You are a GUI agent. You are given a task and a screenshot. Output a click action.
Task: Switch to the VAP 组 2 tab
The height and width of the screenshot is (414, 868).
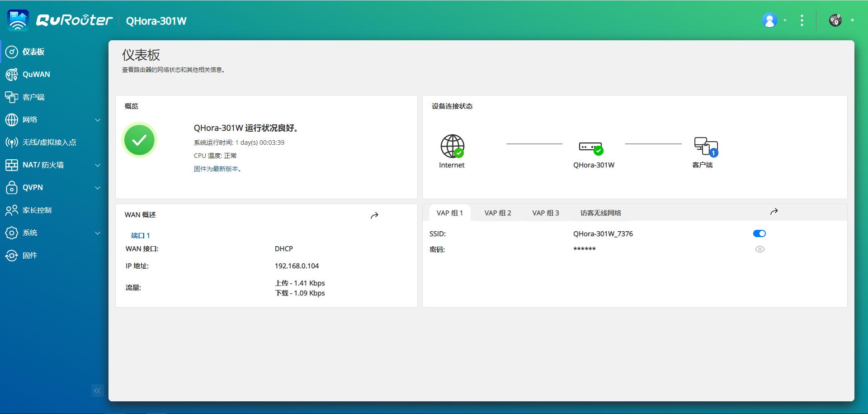point(498,213)
